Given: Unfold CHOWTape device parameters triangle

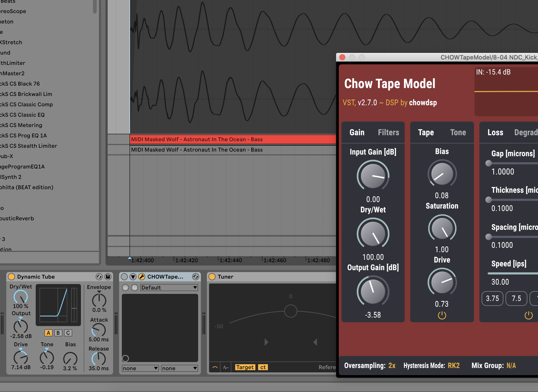Looking at the screenshot, I should 133,277.
